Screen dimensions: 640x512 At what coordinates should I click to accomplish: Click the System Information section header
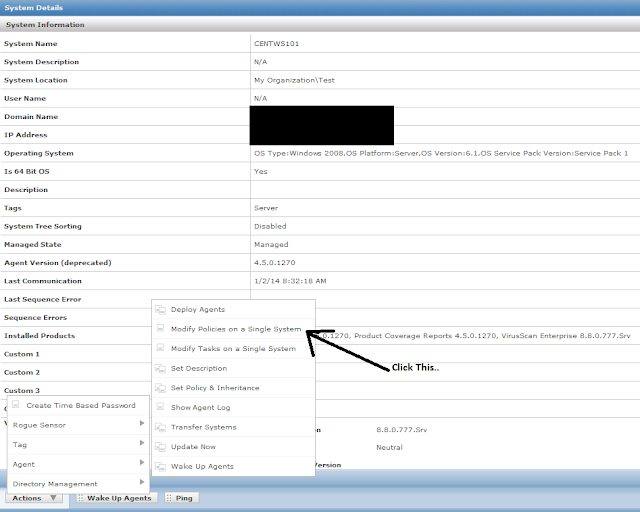tap(320, 24)
